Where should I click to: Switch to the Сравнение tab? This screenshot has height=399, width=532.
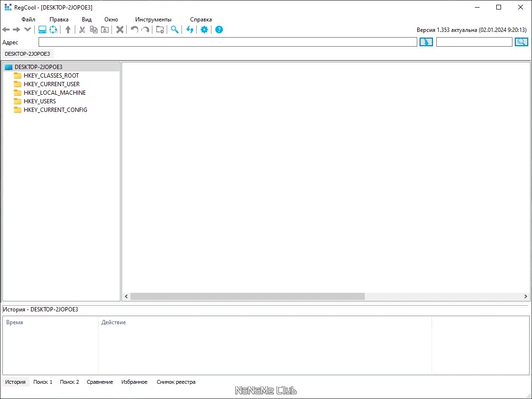coord(100,382)
